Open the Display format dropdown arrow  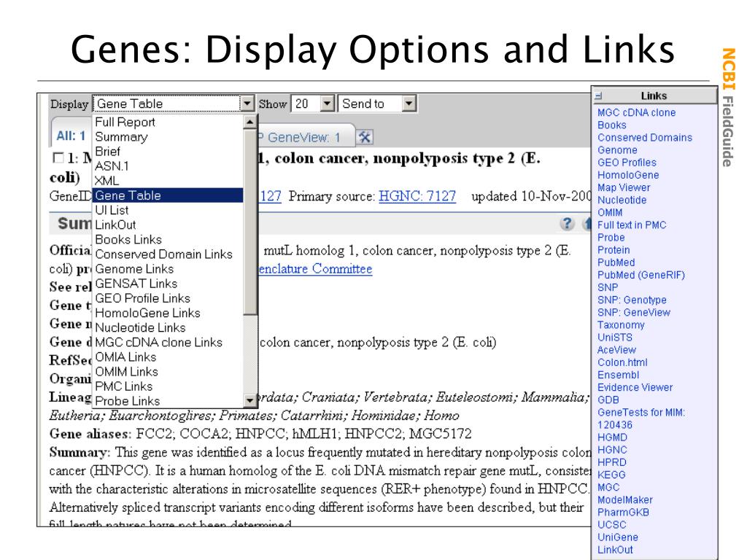click(247, 104)
